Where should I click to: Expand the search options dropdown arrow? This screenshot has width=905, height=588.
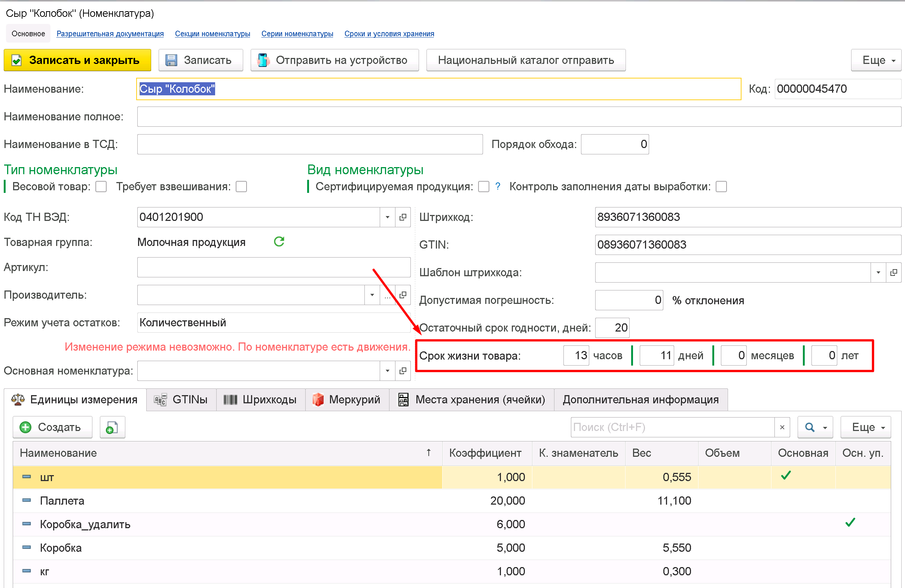pos(825,428)
